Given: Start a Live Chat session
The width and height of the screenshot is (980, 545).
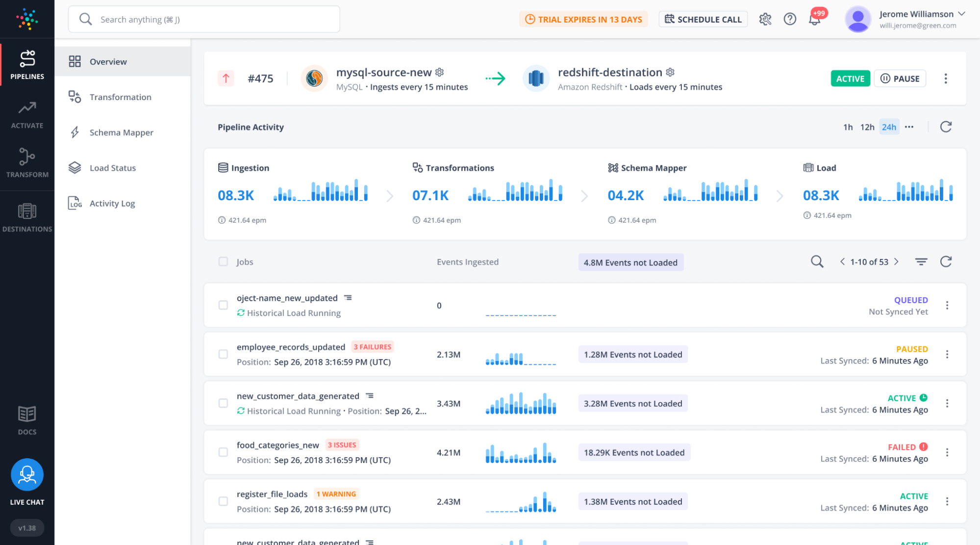Looking at the screenshot, I should (27, 474).
